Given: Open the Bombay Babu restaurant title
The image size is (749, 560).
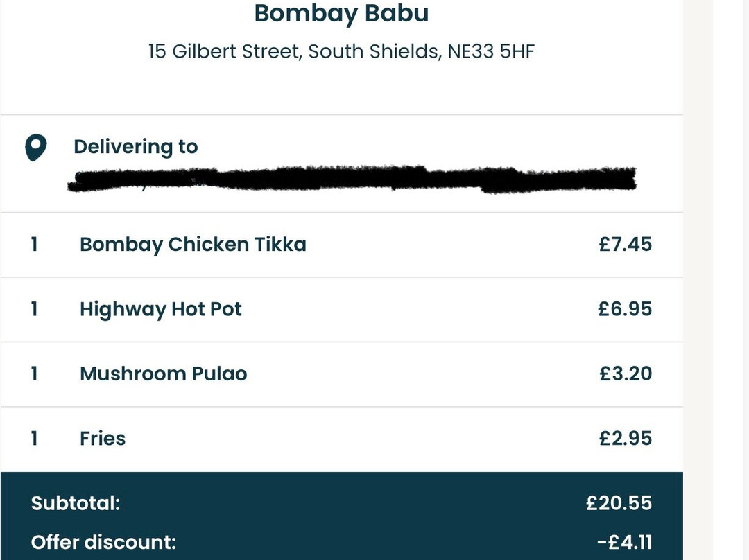Looking at the screenshot, I should (x=341, y=13).
